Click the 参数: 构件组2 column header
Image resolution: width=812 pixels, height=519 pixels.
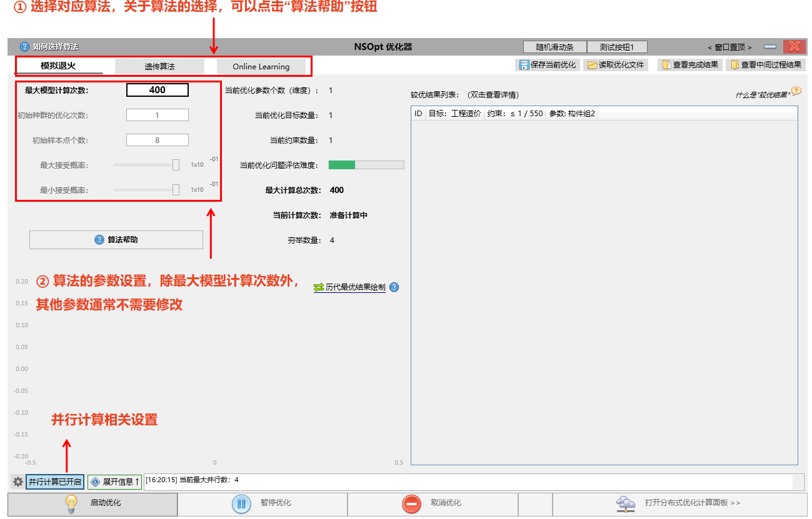pyautogui.click(x=572, y=114)
